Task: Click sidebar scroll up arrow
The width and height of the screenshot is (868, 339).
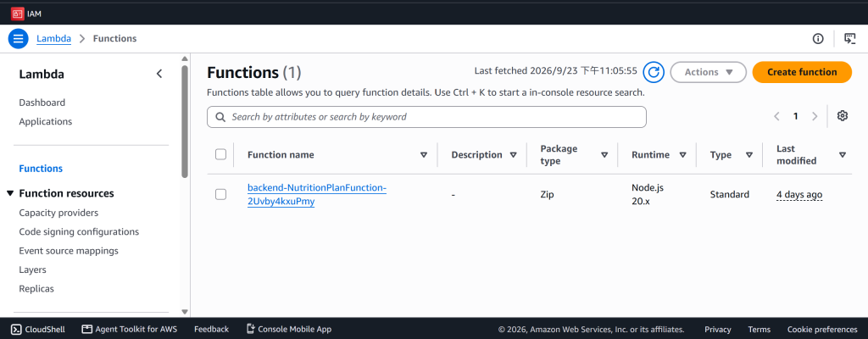Action: tap(185, 58)
